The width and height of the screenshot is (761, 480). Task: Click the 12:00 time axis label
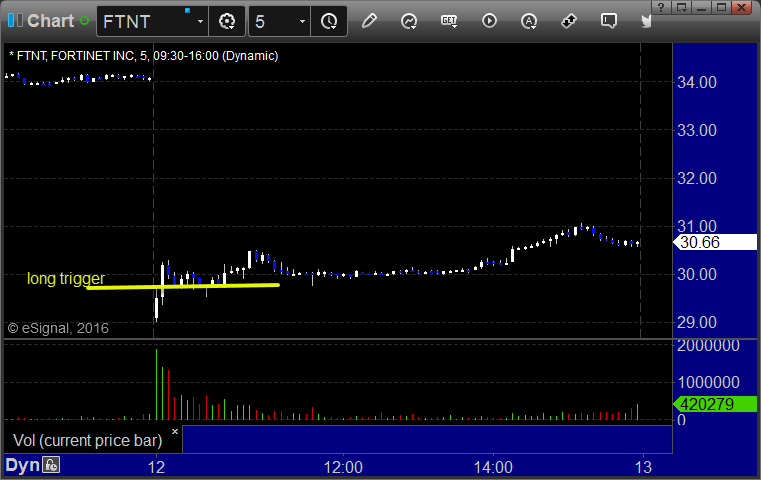click(343, 467)
